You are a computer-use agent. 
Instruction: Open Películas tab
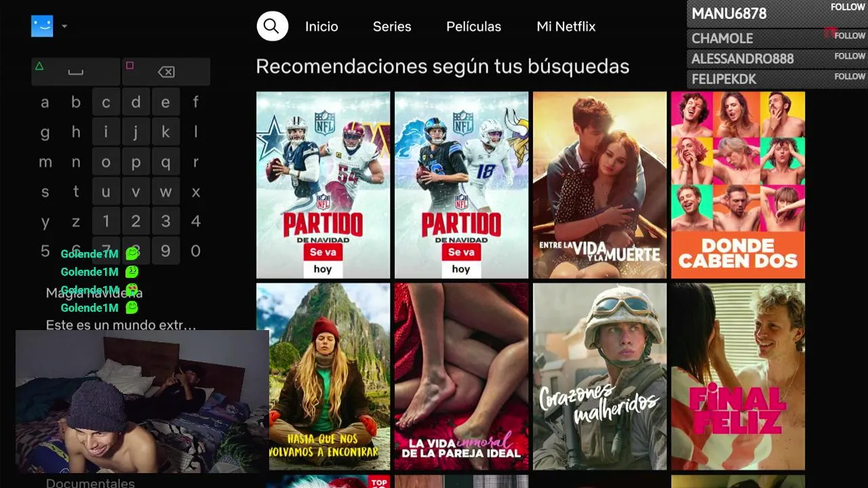473,26
